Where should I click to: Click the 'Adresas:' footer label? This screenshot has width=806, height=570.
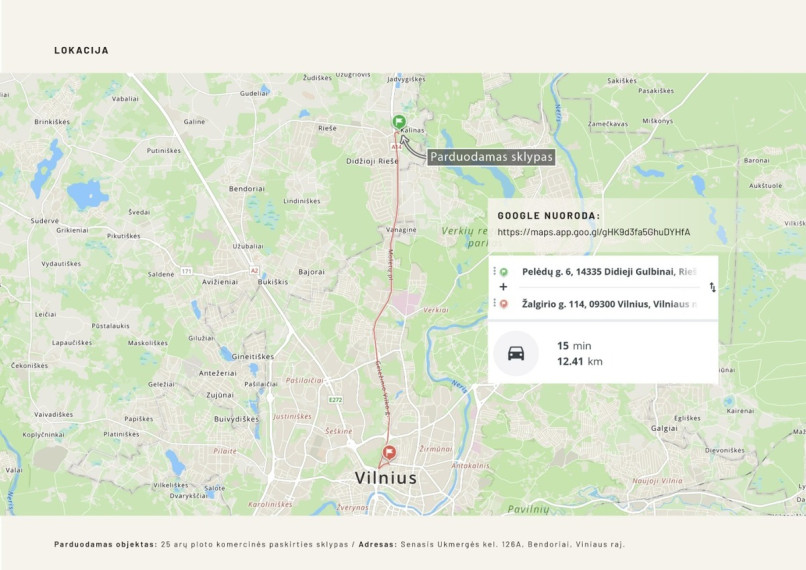tap(378, 544)
